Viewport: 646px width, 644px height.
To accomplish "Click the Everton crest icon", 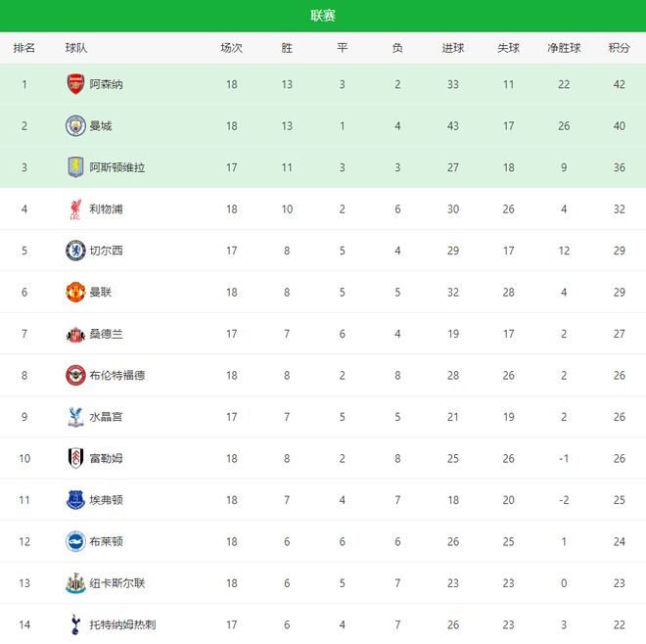I will [x=75, y=500].
